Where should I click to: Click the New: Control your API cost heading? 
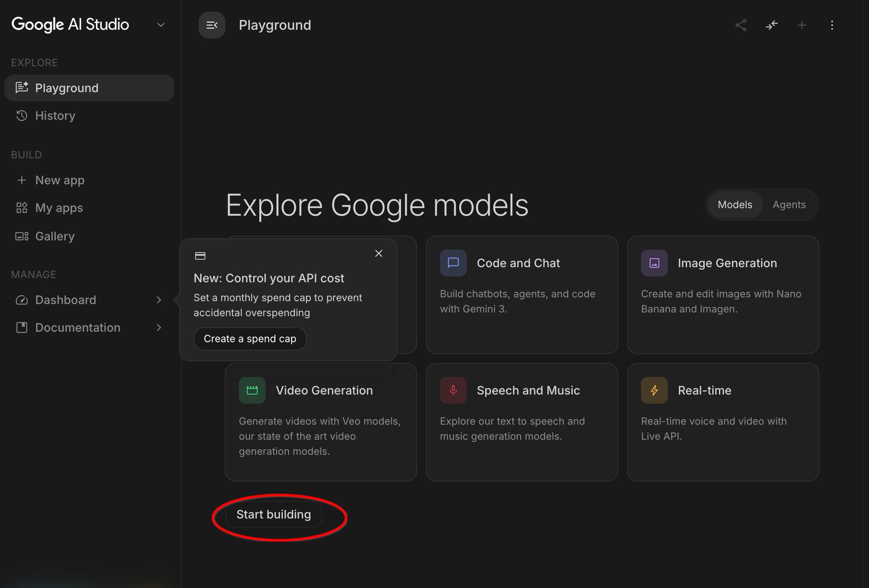[269, 278]
